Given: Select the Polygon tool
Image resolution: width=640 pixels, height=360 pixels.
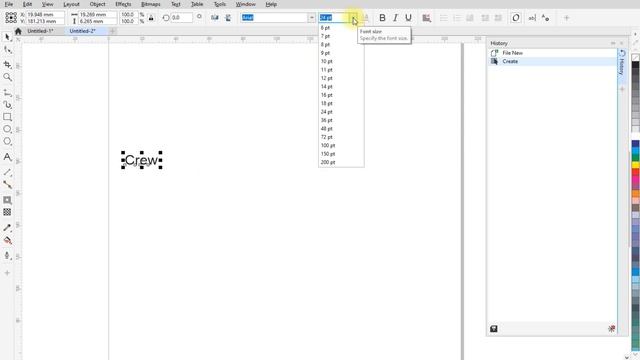Looking at the screenshot, I should pyautogui.click(x=7, y=141).
